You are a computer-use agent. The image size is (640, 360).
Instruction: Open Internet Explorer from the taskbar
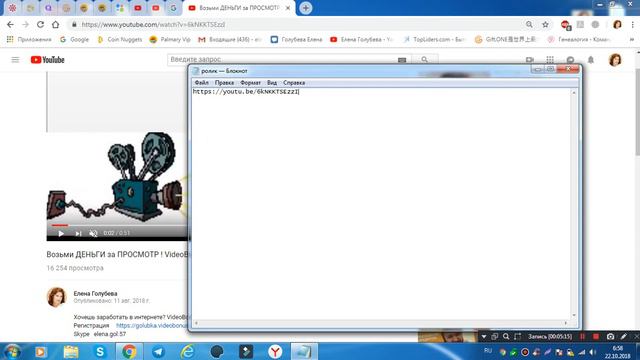(187, 351)
